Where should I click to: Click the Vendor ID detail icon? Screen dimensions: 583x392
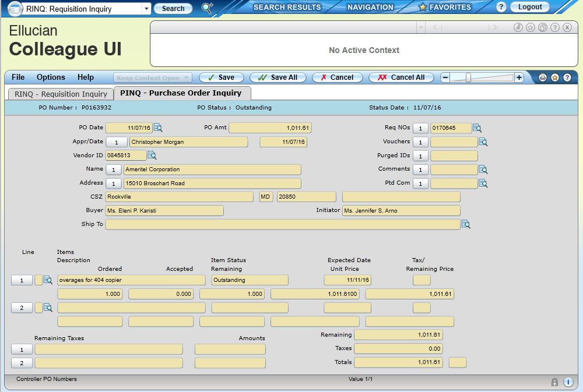152,155
